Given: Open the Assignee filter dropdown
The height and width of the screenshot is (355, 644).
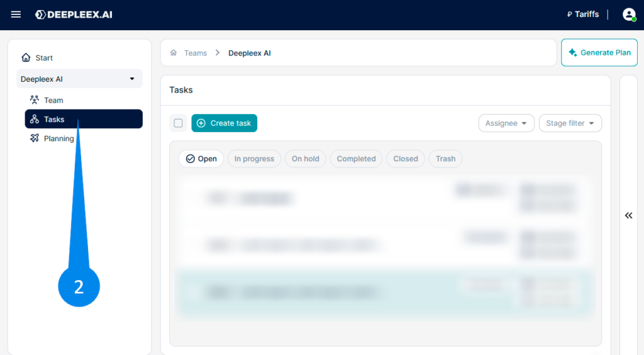Looking at the screenshot, I should (506, 123).
